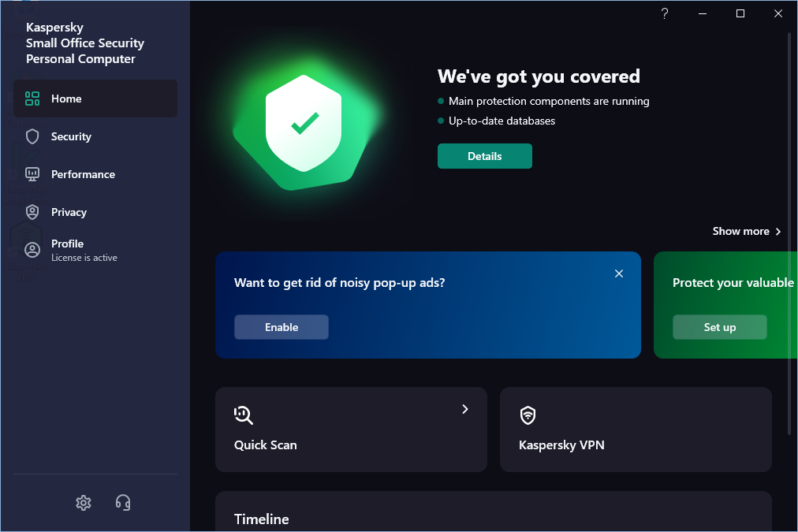
Task: Click the Set up button
Action: 719,327
